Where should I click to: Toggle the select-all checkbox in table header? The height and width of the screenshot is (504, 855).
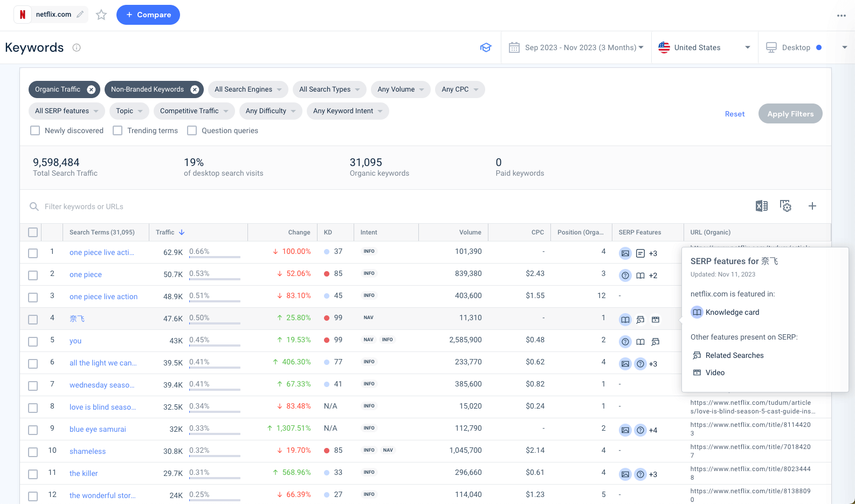pos(33,232)
